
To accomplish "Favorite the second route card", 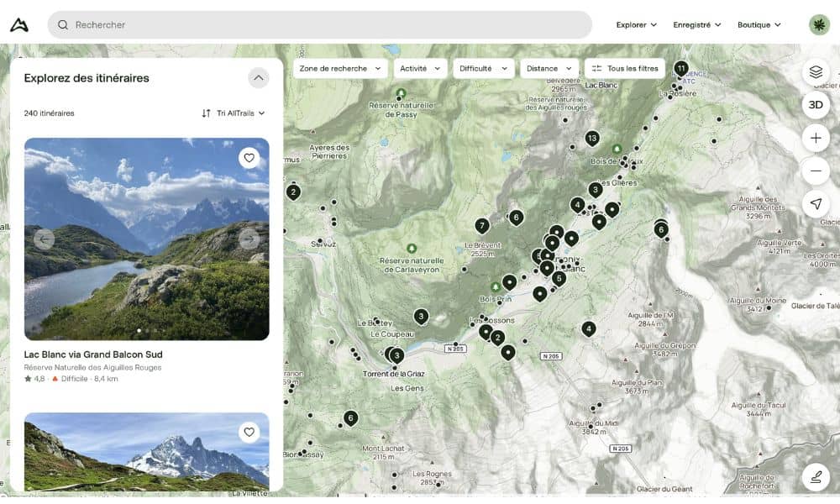I will 249,433.
